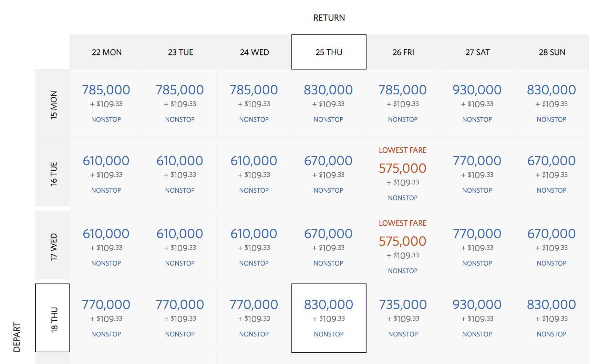The image size is (598, 364).
Task: Select the 18 THU depart row header
Action: point(52,318)
